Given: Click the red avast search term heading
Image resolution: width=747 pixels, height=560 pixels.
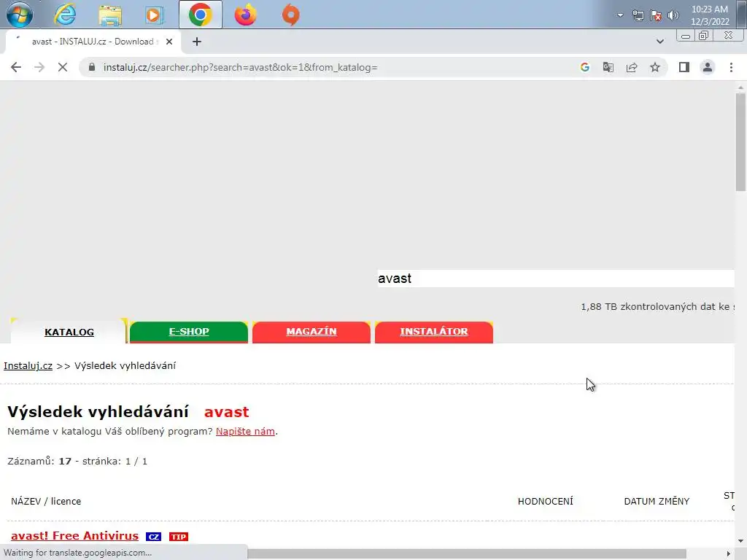Looking at the screenshot, I should (x=226, y=411).
